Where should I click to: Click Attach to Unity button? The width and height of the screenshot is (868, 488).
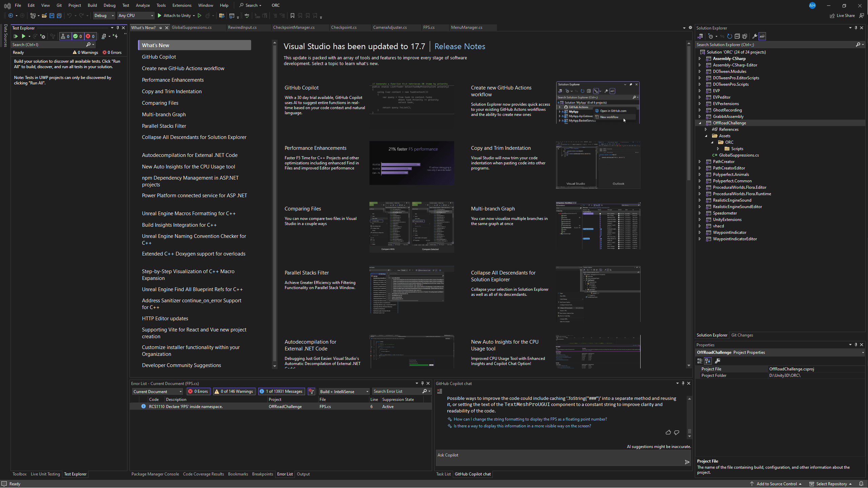pyautogui.click(x=174, y=16)
